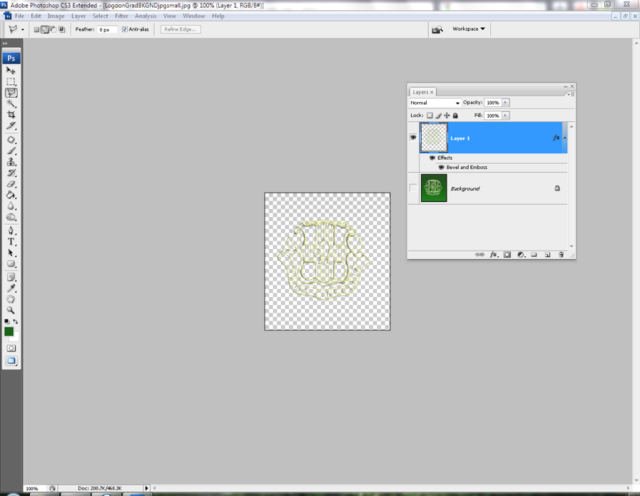Toggle Bevel and Emboss effect visibility
The height and width of the screenshot is (496, 640).
click(441, 167)
